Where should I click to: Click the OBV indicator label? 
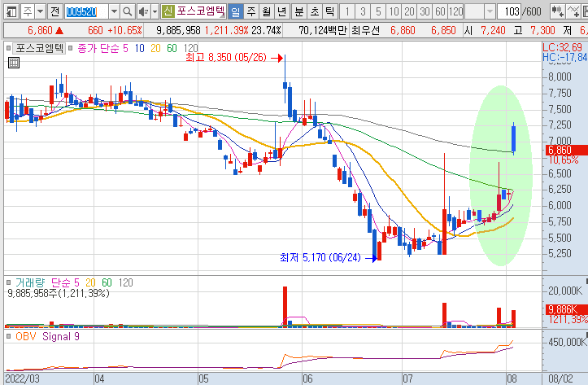tap(25, 337)
